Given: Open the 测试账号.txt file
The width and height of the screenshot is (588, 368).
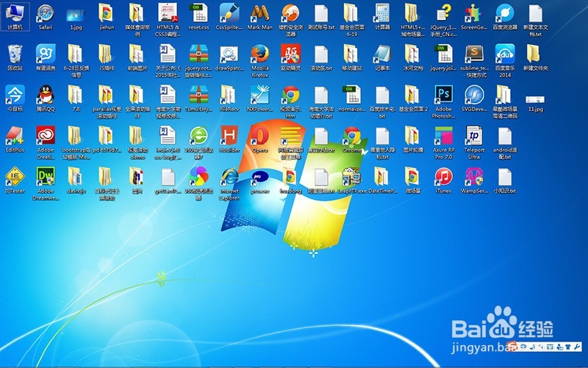Looking at the screenshot, I should click(321, 17).
